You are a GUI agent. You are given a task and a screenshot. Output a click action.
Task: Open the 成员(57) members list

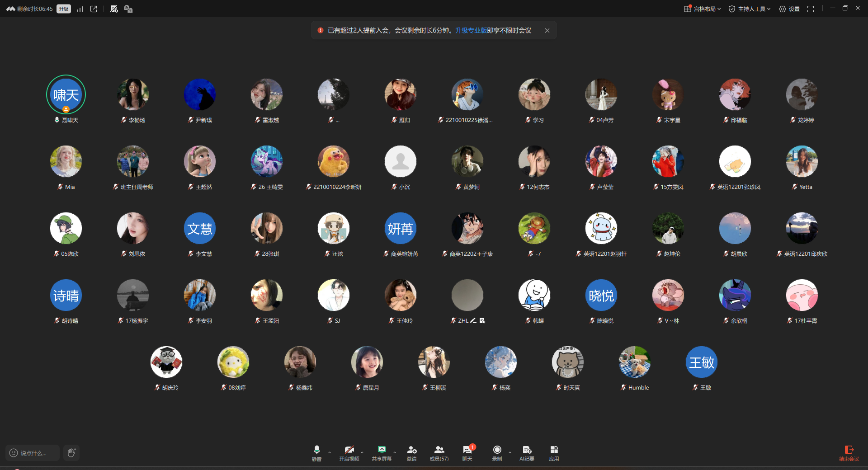click(439, 452)
